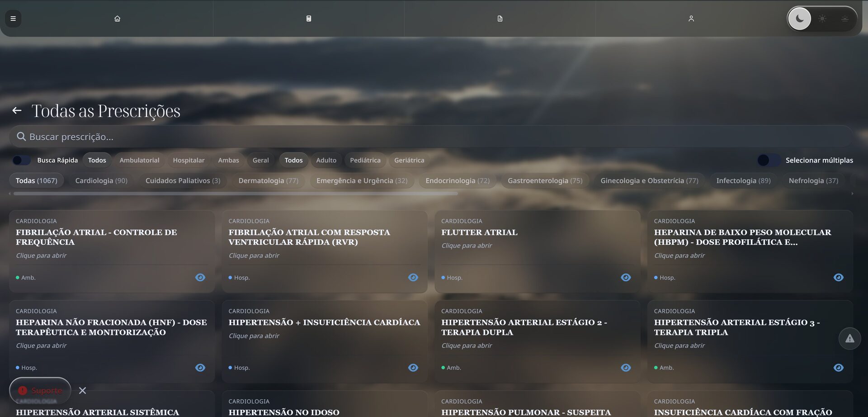
Task: Click the horizontal category scrollbar
Action: click(x=235, y=194)
